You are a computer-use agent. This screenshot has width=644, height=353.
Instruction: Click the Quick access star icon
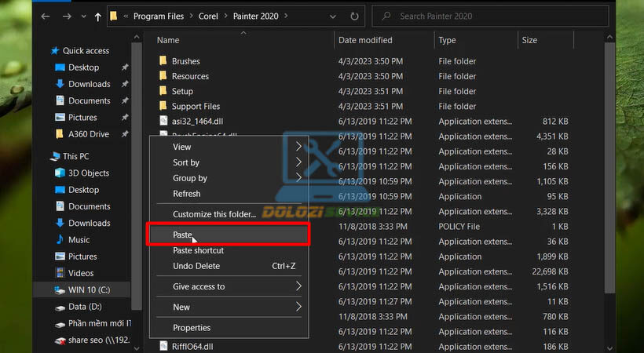point(55,50)
